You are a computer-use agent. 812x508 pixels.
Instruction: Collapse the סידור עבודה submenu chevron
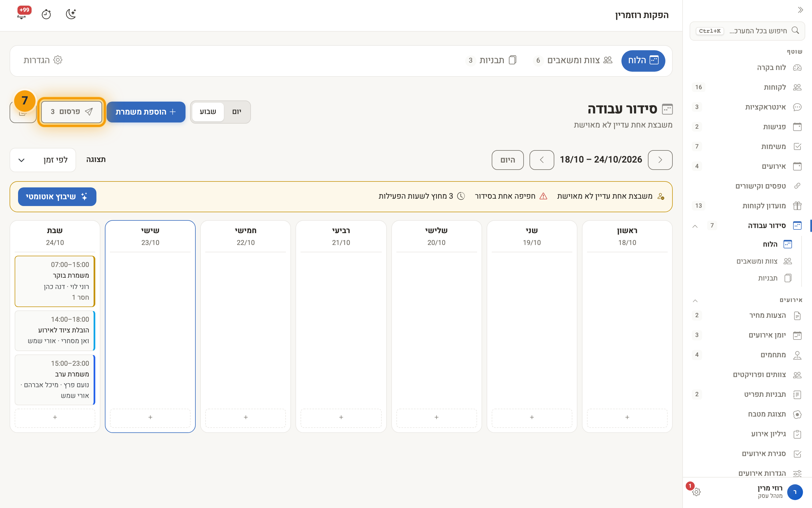(x=695, y=226)
